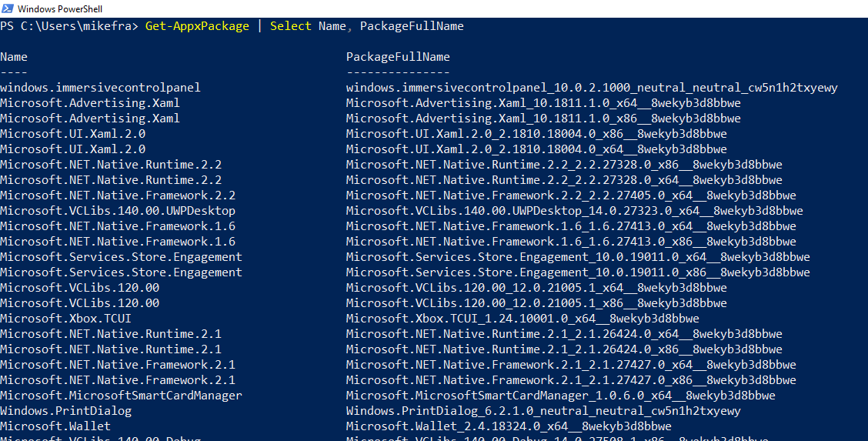The image size is (868, 441).
Task: Select "Microsoft.NET.Native.Framework.1.6_1.6.27413.0_x64__8wekyb3d8bbwe"
Action: [x=571, y=226]
